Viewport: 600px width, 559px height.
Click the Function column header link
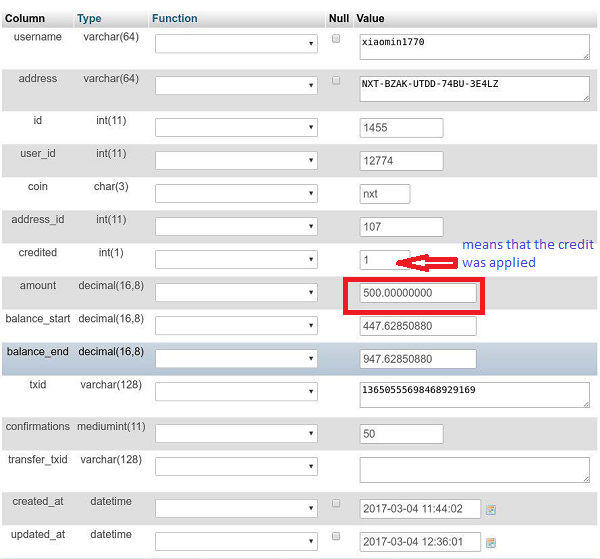[174, 18]
